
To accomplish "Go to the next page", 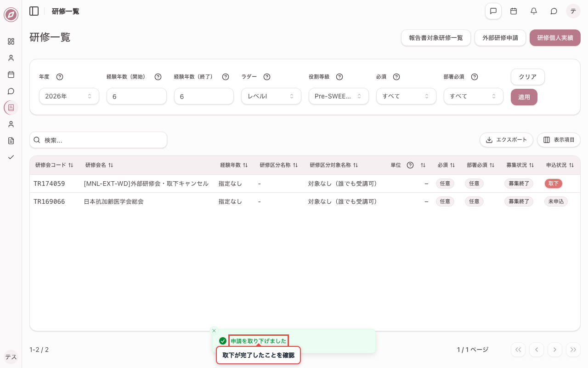I will click(555, 350).
